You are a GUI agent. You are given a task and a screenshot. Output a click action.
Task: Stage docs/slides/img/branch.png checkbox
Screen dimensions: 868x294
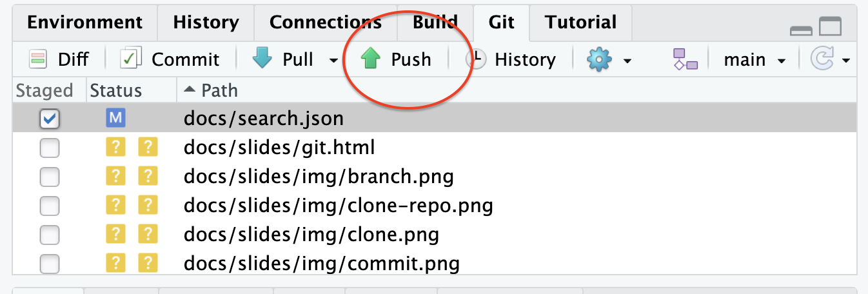click(x=50, y=177)
